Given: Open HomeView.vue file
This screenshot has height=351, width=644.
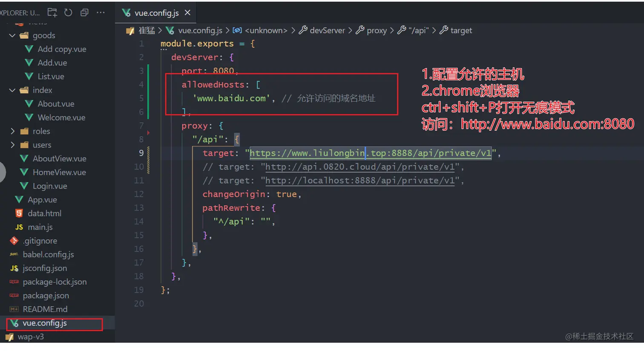Looking at the screenshot, I should 59,172.
